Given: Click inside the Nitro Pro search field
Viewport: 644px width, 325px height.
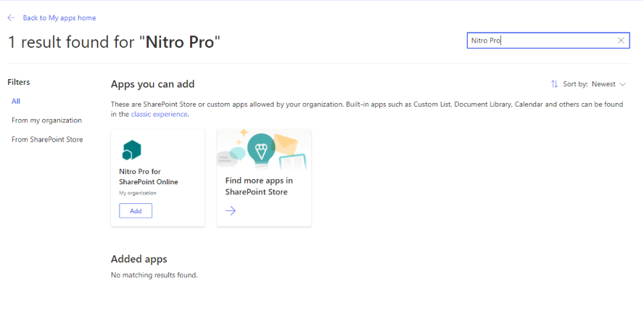Looking at the screenshot, I should coord(540,41).
